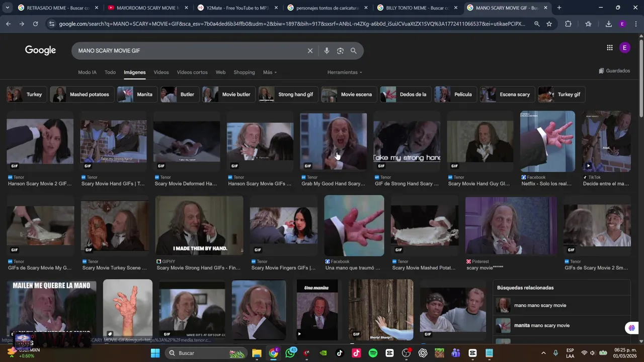Open WhatsApp from the taskbar

click(290, 353)
